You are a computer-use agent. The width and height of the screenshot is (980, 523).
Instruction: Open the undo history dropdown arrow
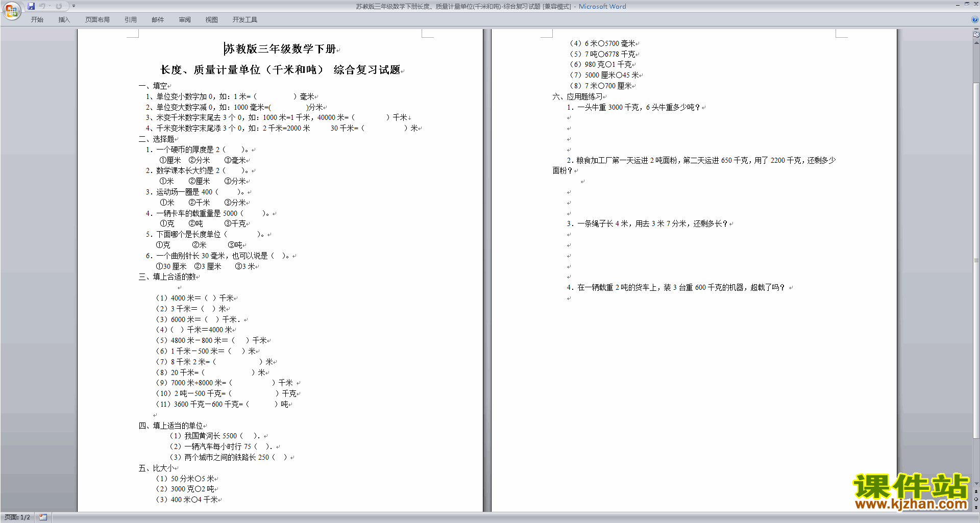click(50, 6)
